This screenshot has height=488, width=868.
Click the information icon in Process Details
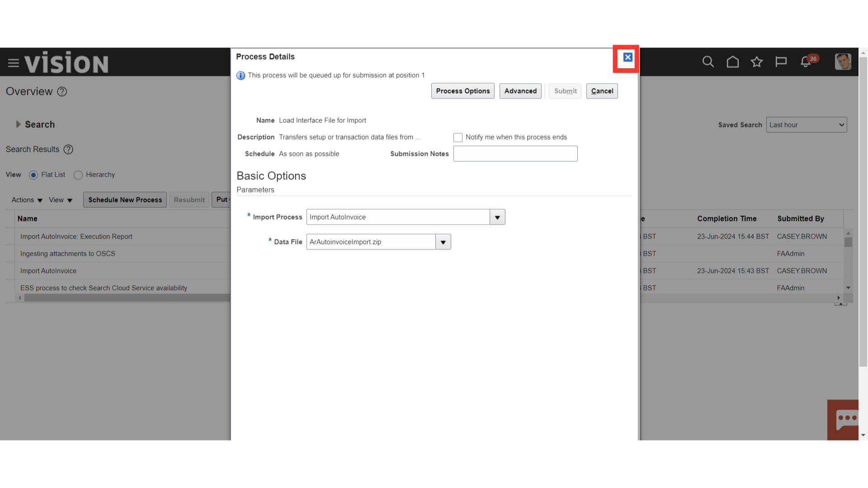tap(241, 75)
